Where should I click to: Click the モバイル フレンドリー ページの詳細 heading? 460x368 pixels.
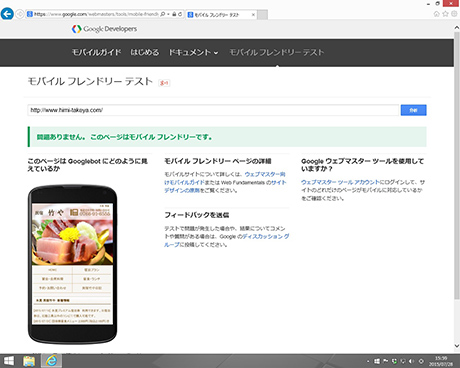[x=218, y=161]
